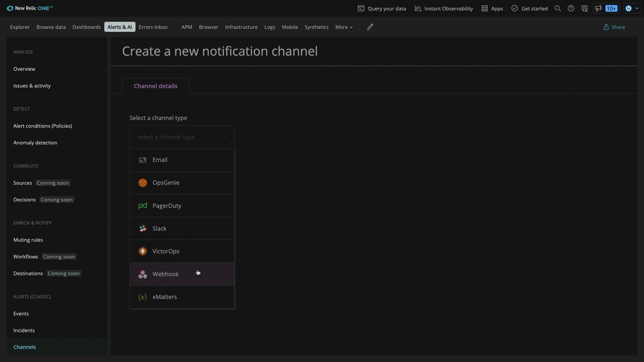Open the announcements megaphone icon
This screenshot has width=644, height=362.
point(598,8)
